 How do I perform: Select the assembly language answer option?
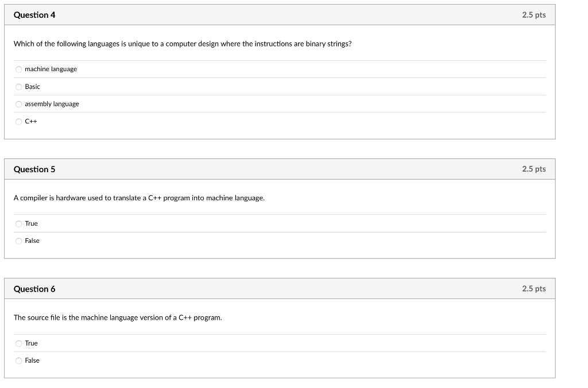click(x=18, y=104)
